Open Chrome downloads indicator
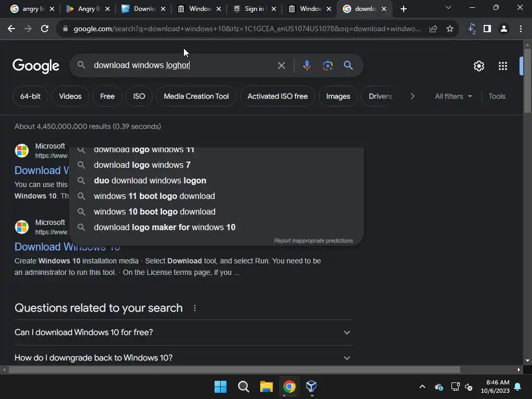 click(472, 29)
